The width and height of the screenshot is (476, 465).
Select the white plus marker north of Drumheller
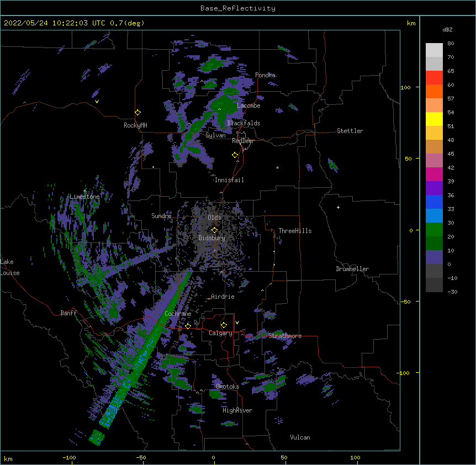pos(338,207)
